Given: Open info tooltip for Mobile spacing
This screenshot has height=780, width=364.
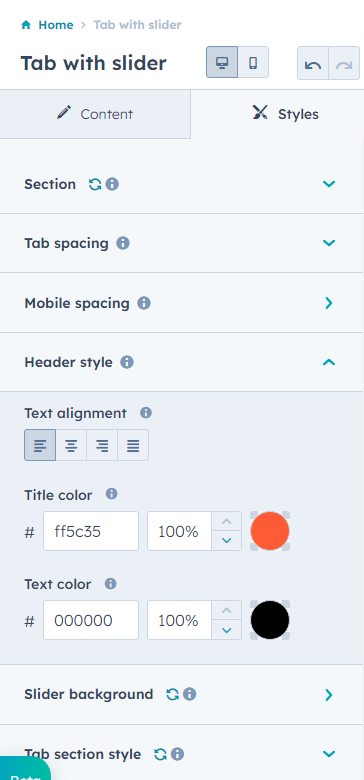Looking at the screenshot, I should point(144,303).
